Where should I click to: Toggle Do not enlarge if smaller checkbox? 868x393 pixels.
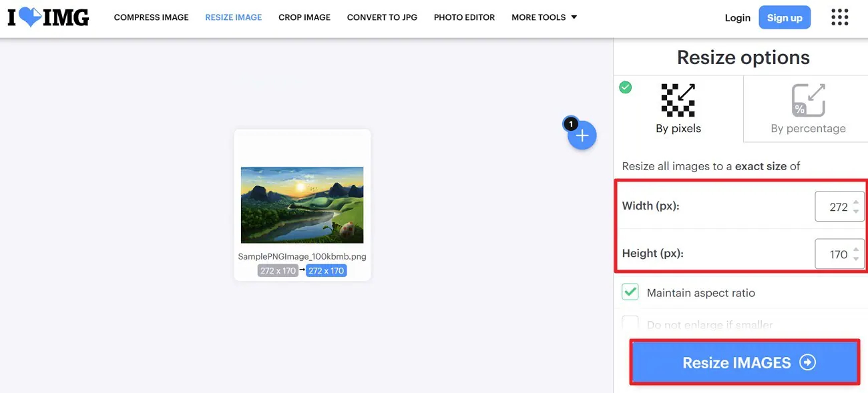click(630, 324)
